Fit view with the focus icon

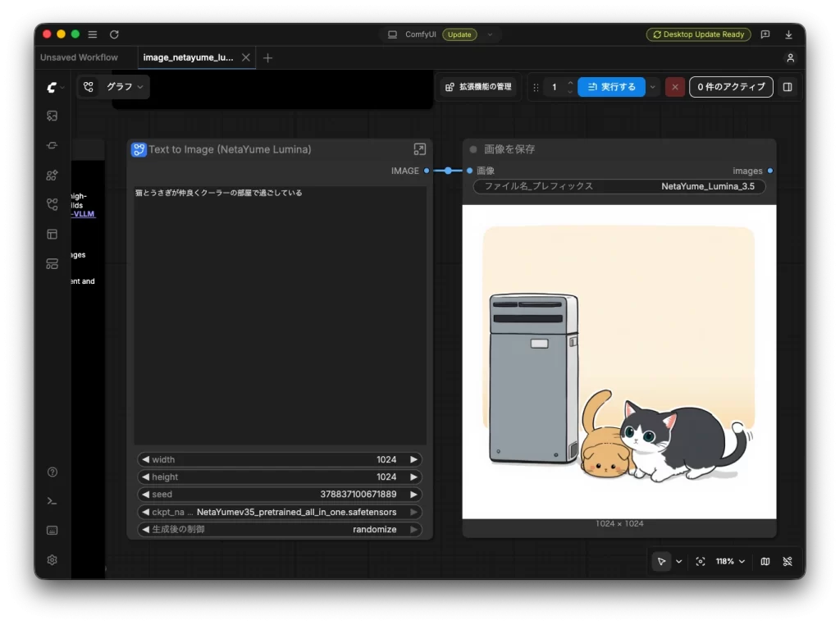tap(701, 561)
